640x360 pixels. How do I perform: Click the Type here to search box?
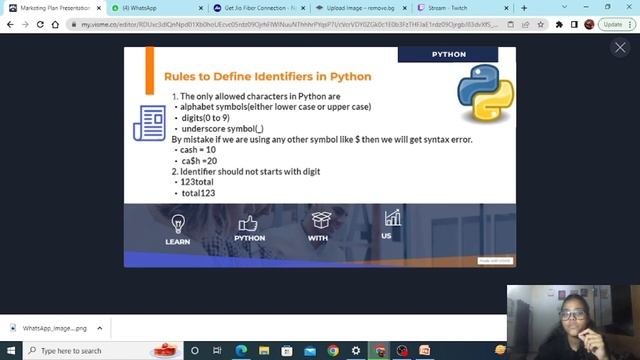[x=103, y=351]
